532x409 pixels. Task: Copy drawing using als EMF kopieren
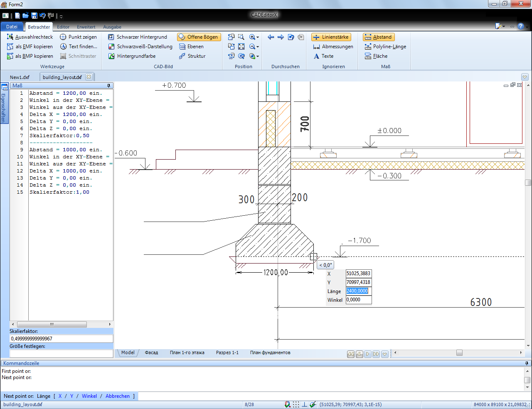click(x=30, y=47)
